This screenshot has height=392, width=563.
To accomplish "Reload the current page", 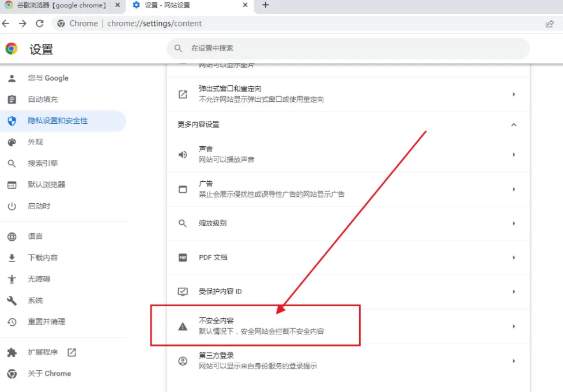I will tap(40, 23).
